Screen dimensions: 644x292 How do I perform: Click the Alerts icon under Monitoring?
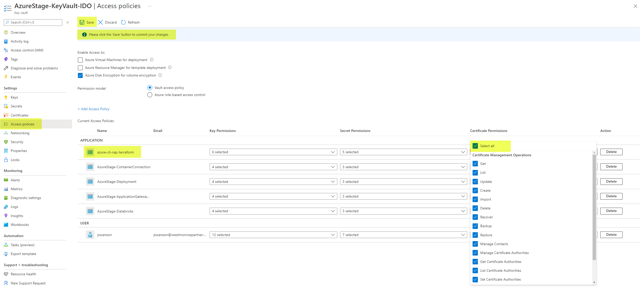coord(6,180)
